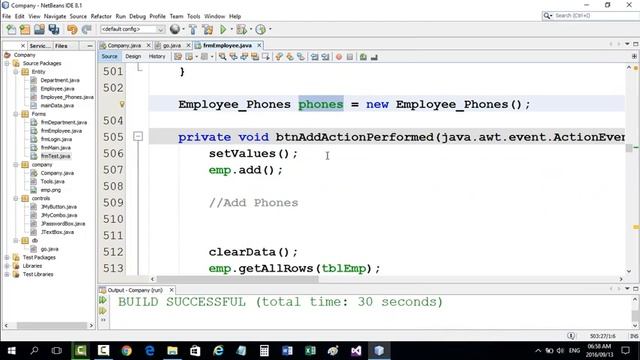Collapse the fold at line 505

[138, 136]
